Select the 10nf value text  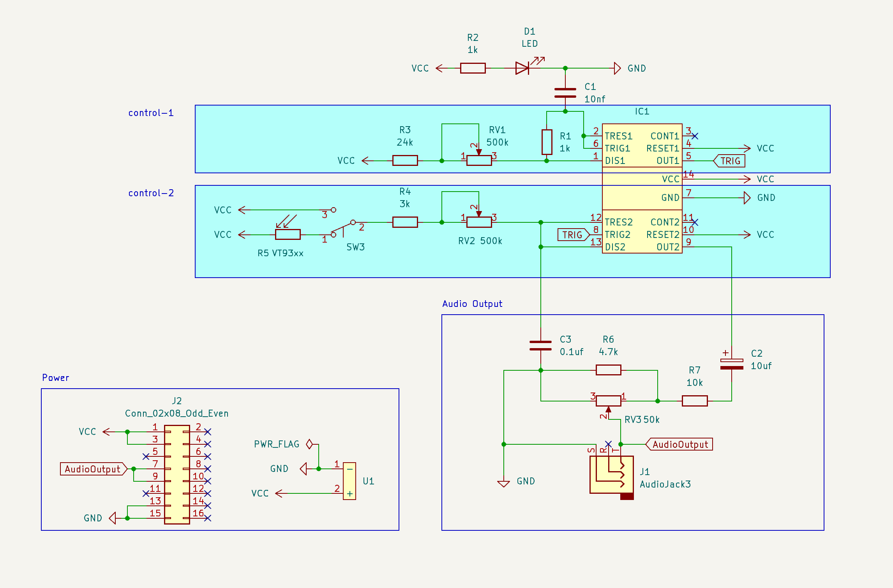point(595,99)
